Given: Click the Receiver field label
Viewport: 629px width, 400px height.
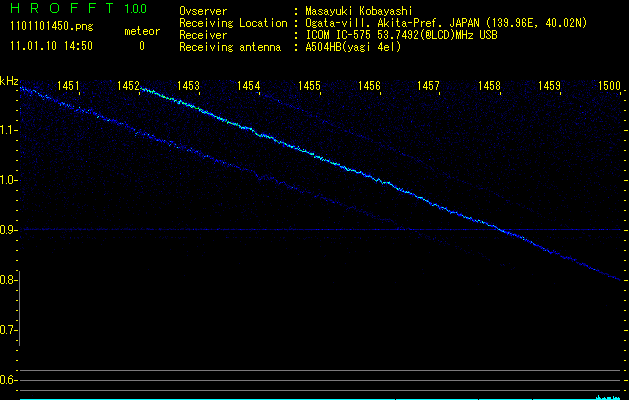Looking at the screenshot, I should click(x=203, y=35).
